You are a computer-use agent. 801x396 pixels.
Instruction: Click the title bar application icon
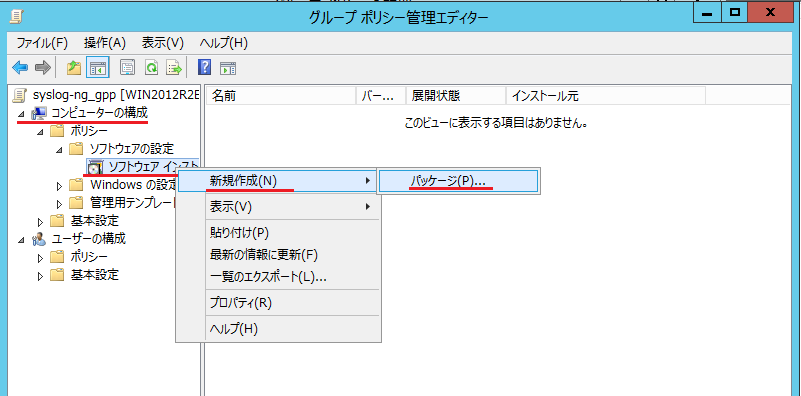click(17, 17)
